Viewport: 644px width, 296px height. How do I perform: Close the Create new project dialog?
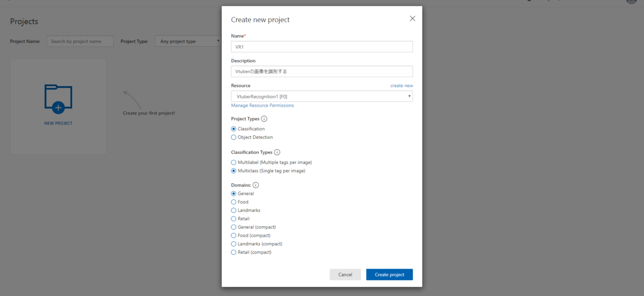coord(412,18)
